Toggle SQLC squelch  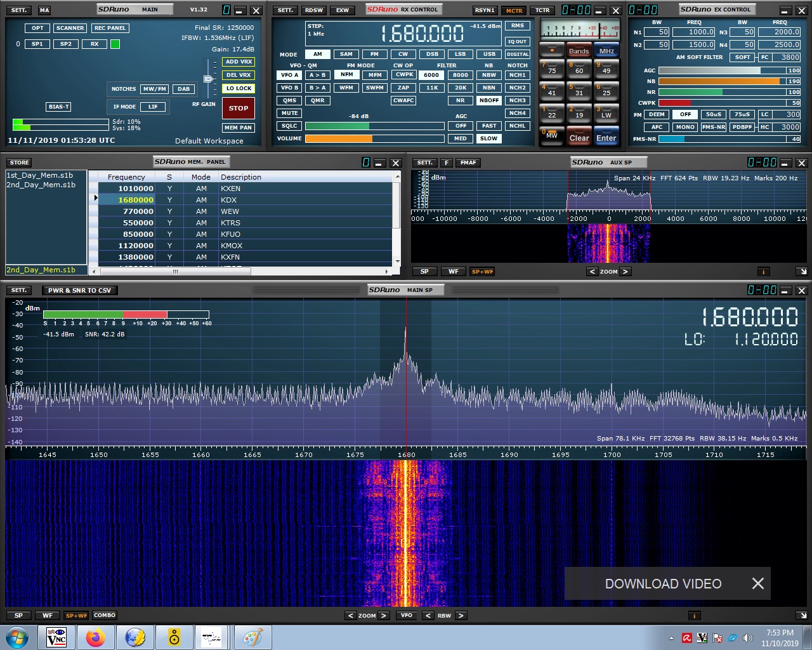289,126
